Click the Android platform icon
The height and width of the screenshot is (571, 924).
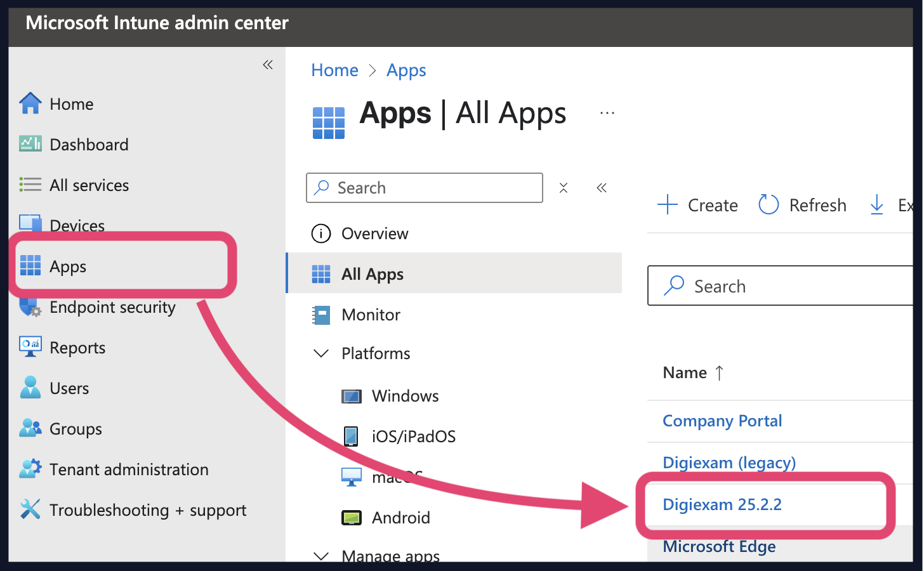352,518
